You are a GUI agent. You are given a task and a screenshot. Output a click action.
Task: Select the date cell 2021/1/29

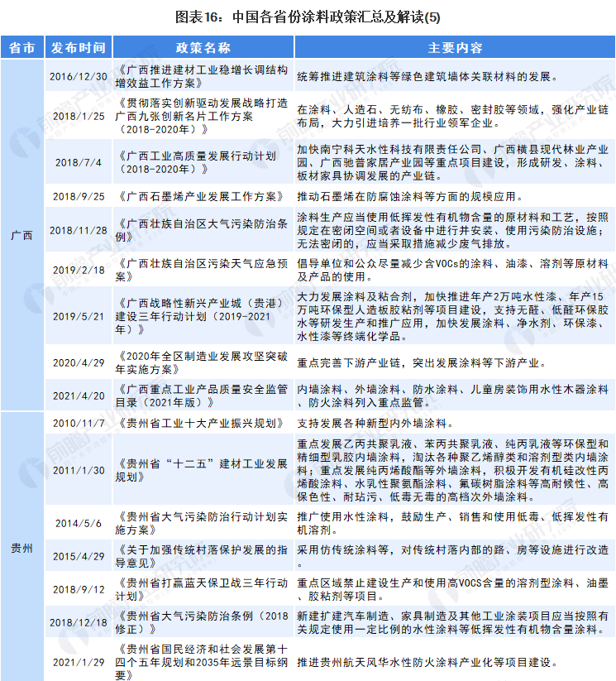79,662
